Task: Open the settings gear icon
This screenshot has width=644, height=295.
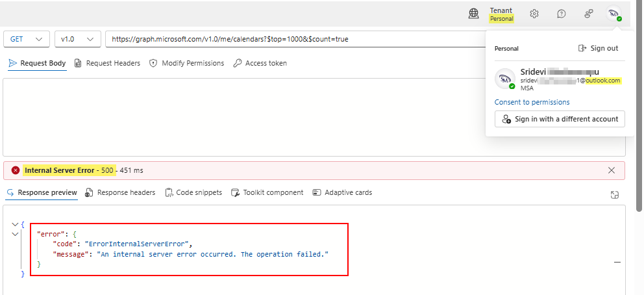Action: click(x=534, y=14)
